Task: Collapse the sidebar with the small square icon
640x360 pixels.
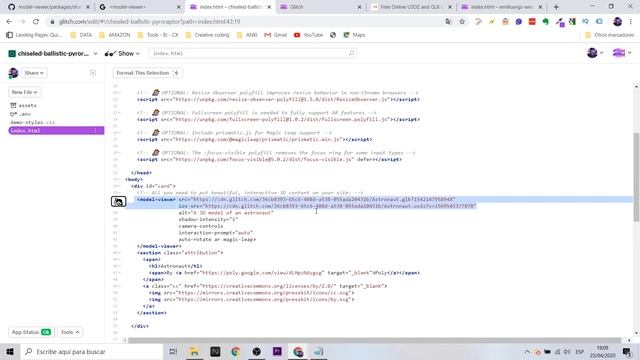Action: tap(93, 73)
